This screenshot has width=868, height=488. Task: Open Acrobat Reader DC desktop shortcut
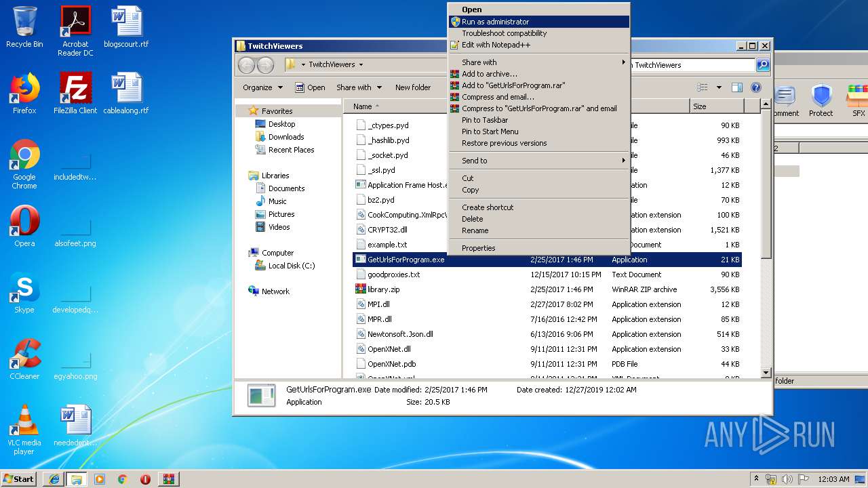pyautogui.click(x=75, y=31)
